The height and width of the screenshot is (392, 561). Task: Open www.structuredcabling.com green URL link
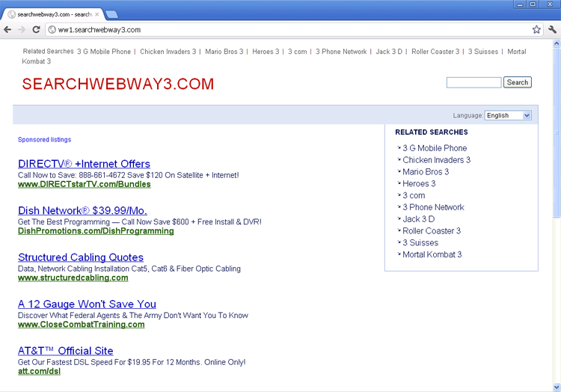pyautogui.click(x=73, y=278)
